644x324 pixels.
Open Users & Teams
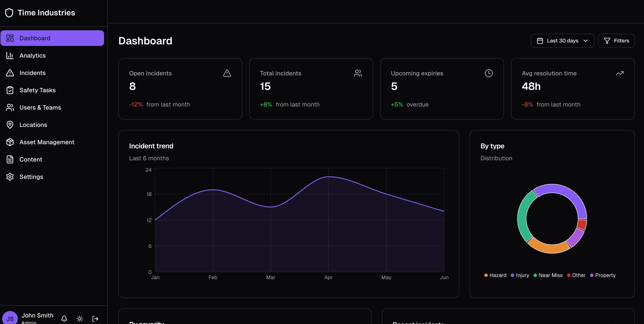[x=40, y=107]
